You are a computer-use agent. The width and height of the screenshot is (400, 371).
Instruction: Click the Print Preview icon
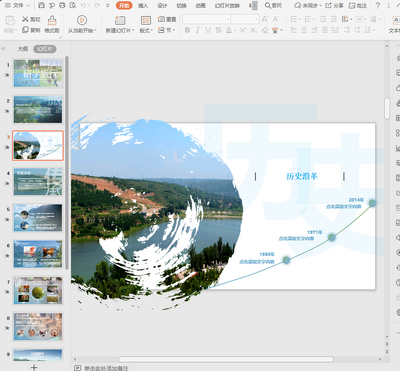pos(72,5)
